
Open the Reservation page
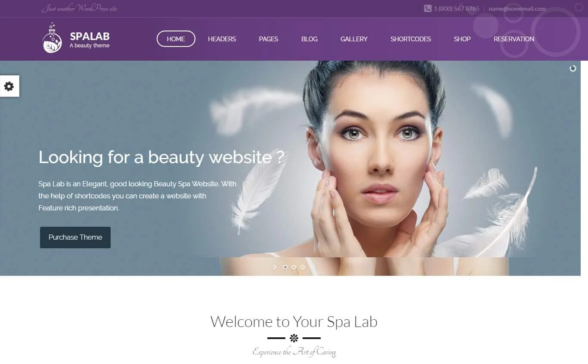[514, 39]
